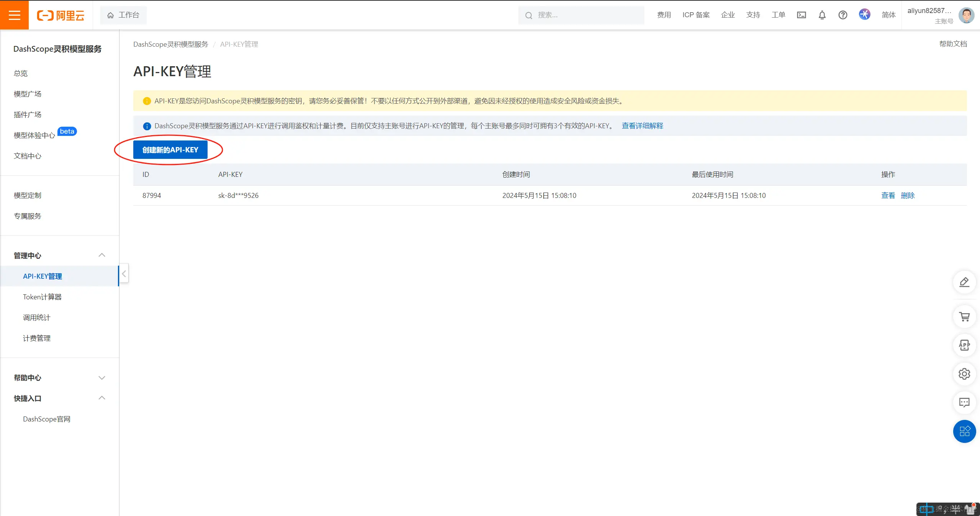This screenshot has height=516, width=980.
Task: Open the floating pencil edit icon
Action: (x=964, y=282)
